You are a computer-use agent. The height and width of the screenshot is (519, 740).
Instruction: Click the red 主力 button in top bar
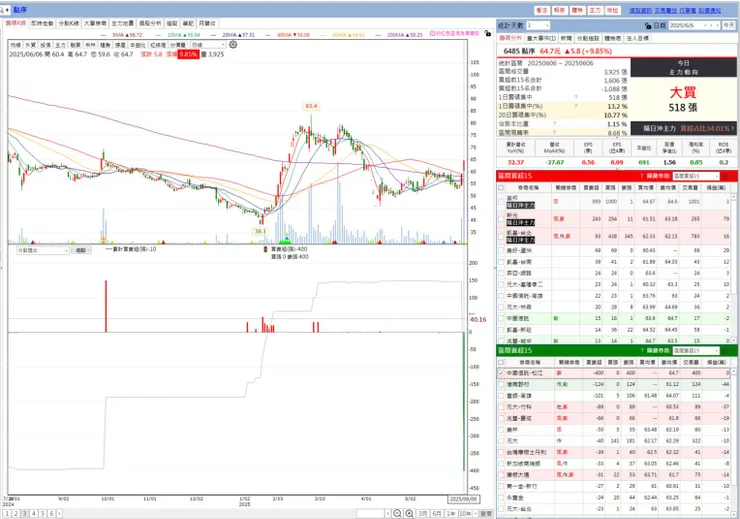(x=595, y=10)
